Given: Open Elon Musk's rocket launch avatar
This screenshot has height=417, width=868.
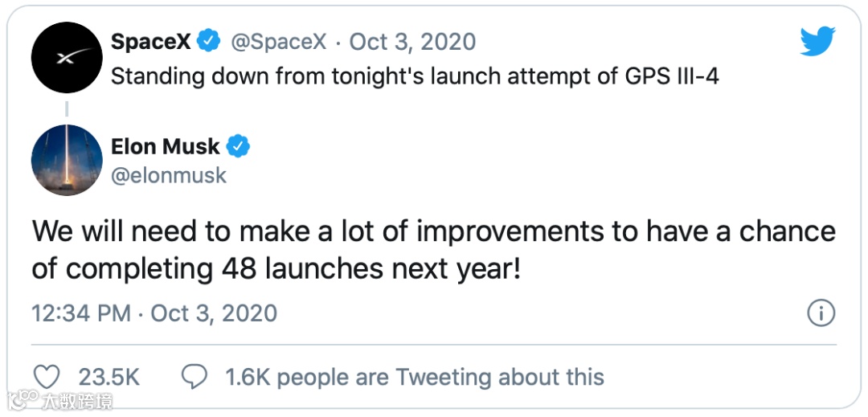Looking at the screenshot, I should (x=66, y=160).
